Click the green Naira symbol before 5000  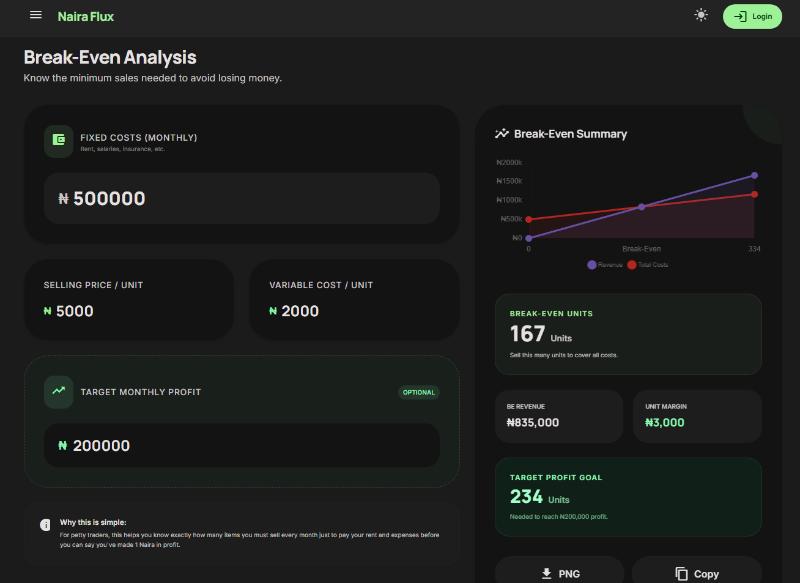pyautogui.click(x=47, y=311)
